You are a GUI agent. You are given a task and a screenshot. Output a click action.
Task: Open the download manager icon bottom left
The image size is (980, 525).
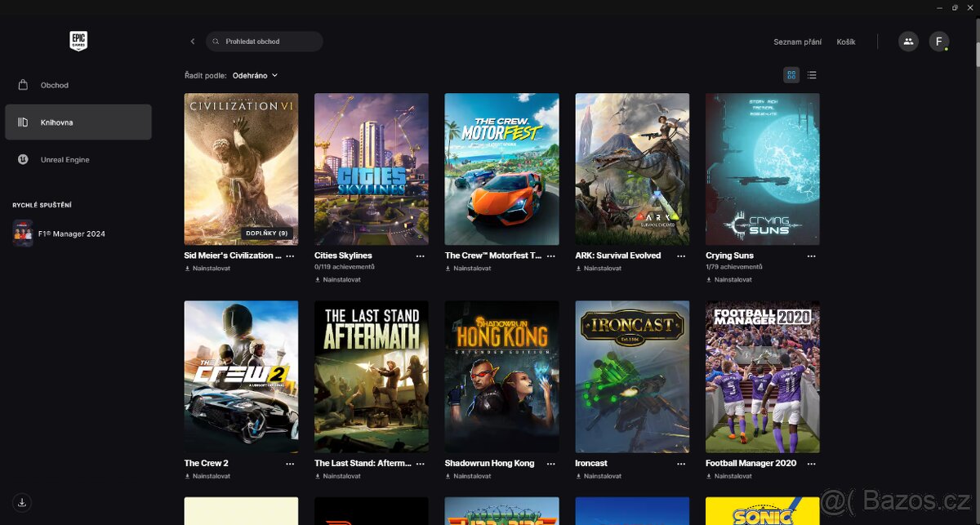[22, 502]
